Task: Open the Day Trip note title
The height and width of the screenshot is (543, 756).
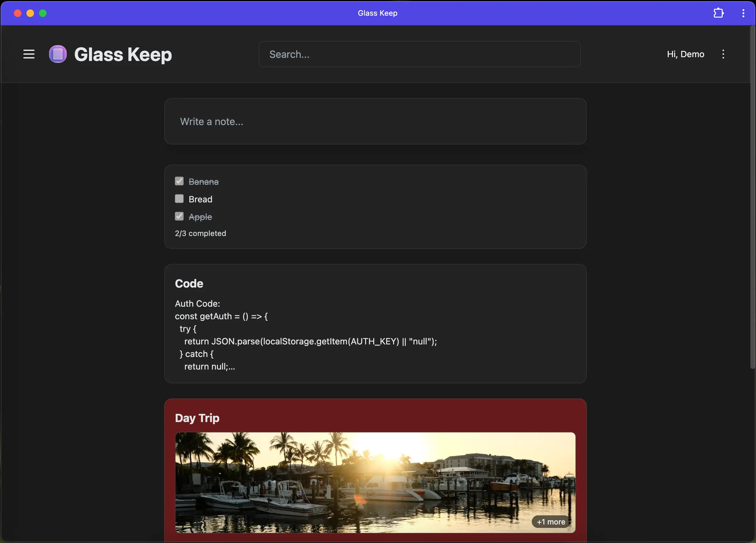Action: pos(197,418)
